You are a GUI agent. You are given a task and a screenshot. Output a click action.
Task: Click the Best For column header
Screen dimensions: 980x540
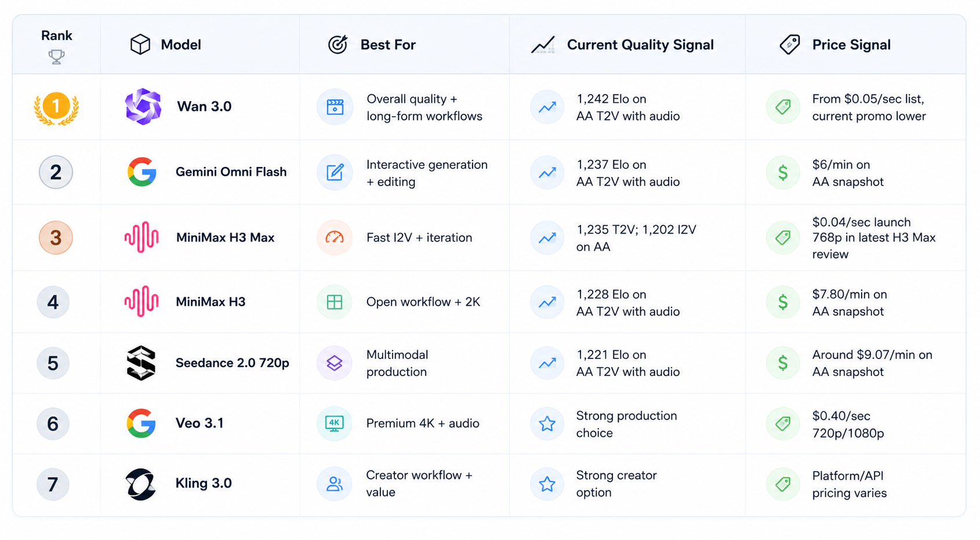coord(388,45)
